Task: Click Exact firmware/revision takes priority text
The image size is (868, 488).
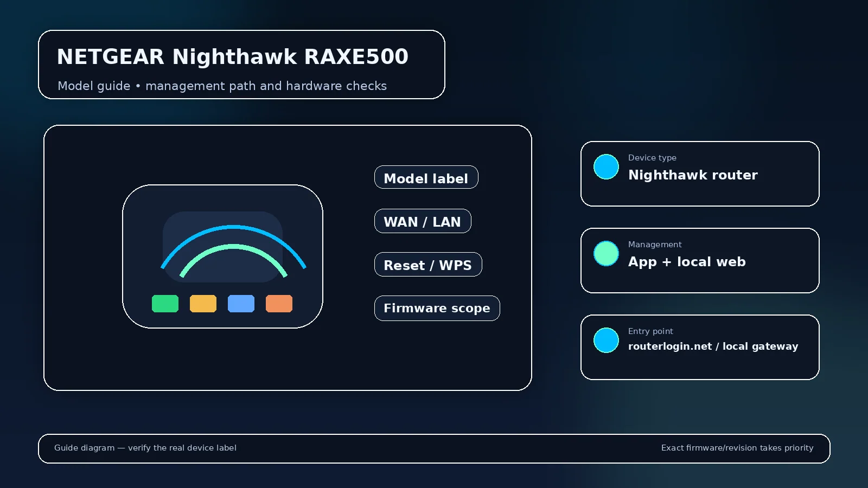Action: 737,448
